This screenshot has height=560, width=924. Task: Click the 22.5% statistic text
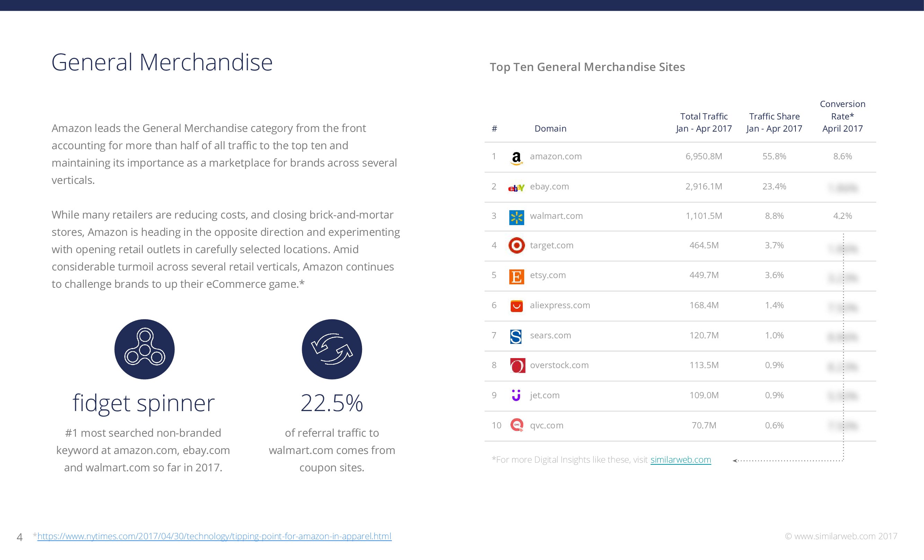pos(332,403)
